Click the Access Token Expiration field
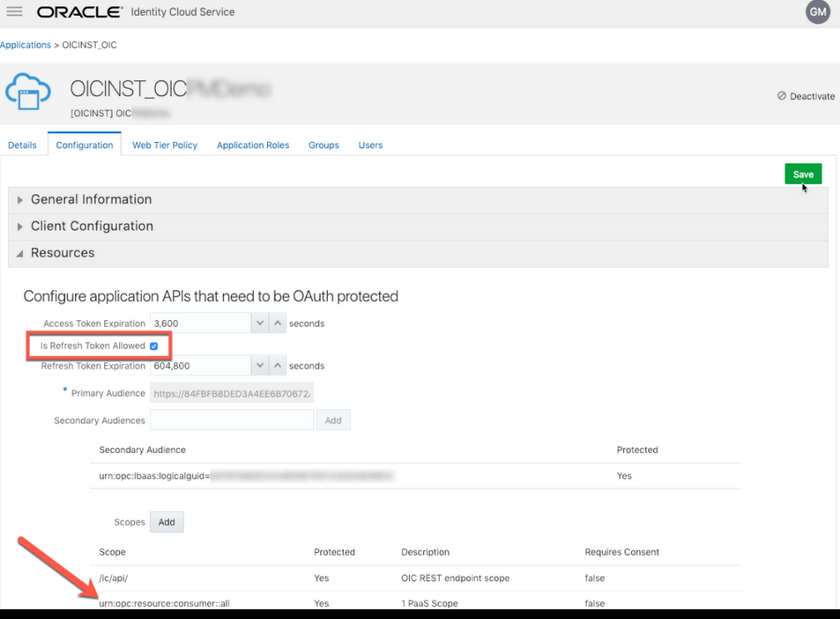 [x=200, y=323]
